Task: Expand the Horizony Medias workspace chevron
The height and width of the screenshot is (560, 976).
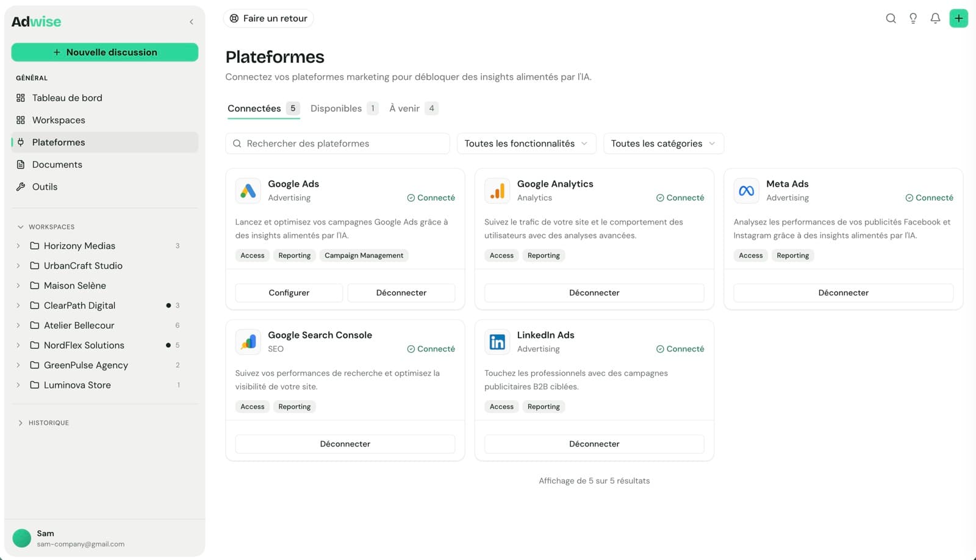Action: pyautogui.click(x=18, y=246)
